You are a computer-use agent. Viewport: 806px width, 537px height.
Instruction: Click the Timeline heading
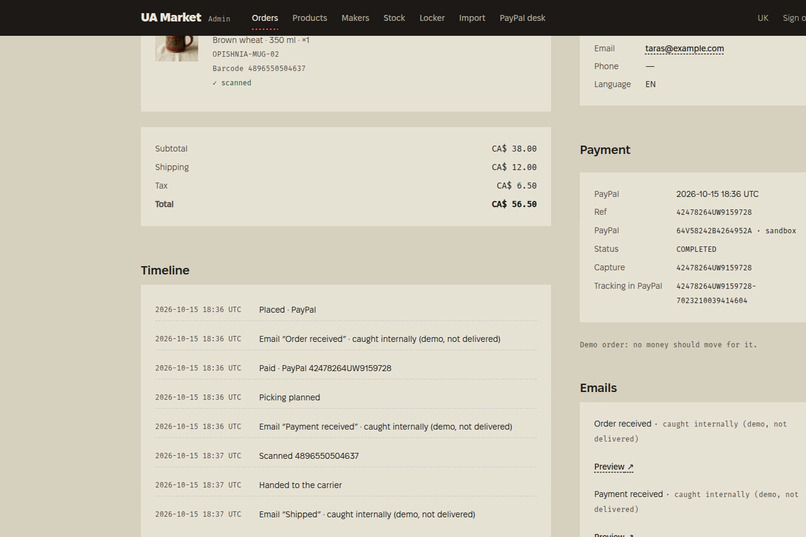pyautogui.click(x=165, y=270)
